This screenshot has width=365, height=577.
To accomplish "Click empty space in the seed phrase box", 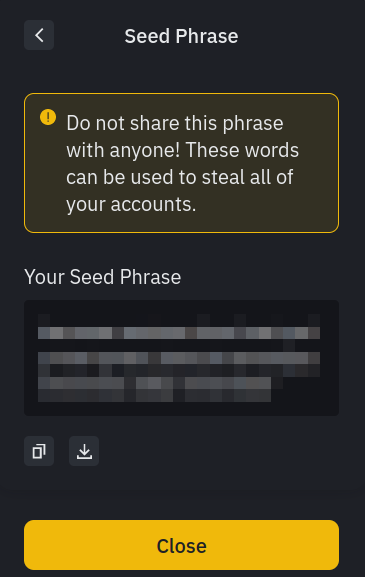I will [305, 399].
